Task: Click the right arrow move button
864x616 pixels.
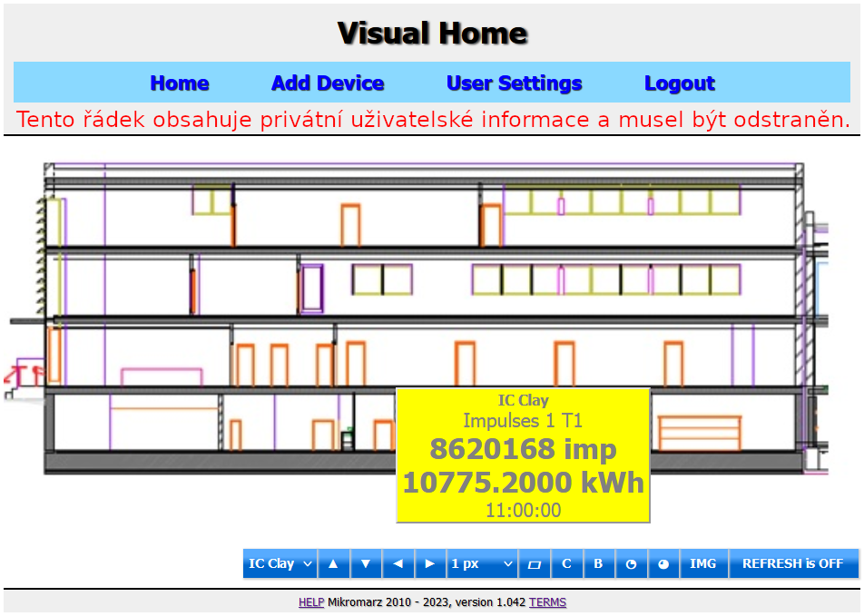Action: [x=430, y=563]
